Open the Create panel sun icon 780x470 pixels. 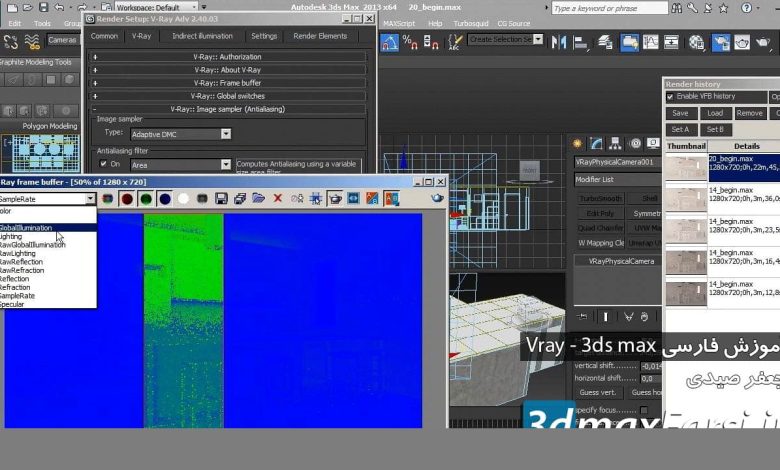577,144
